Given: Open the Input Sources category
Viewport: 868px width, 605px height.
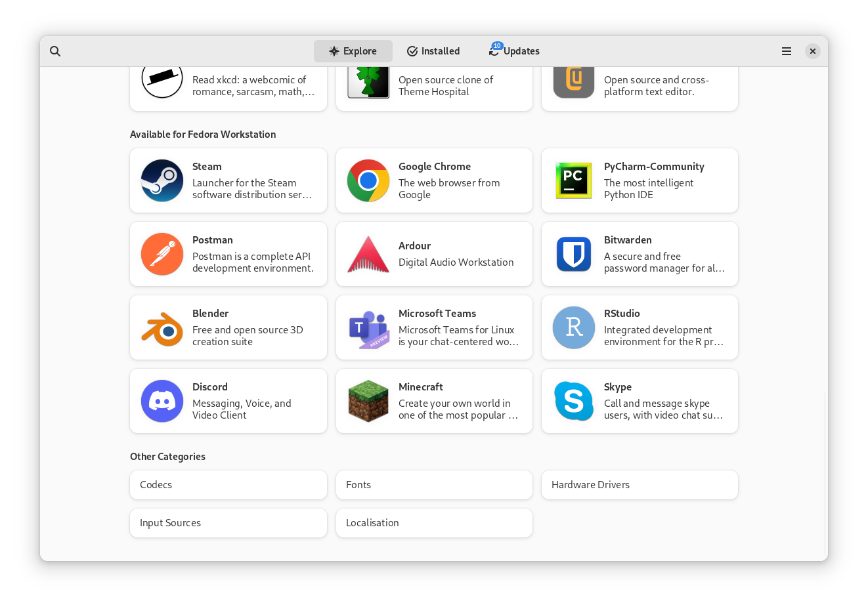Looking at the screenshot, I should tap(228, 523).
